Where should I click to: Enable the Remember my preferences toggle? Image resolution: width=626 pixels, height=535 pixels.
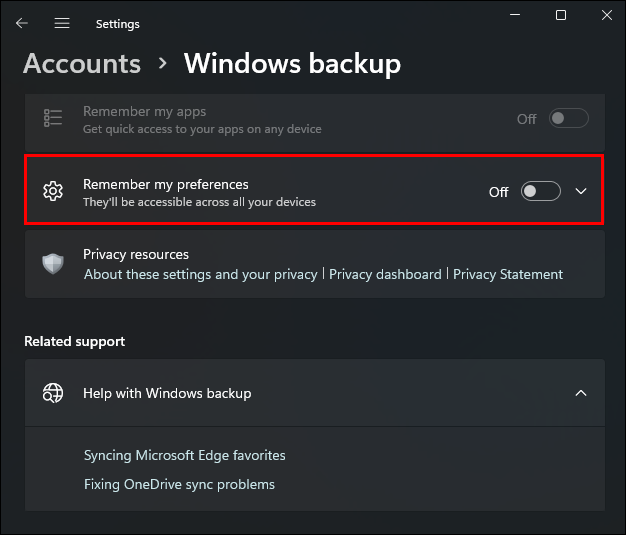coord(540,191)
